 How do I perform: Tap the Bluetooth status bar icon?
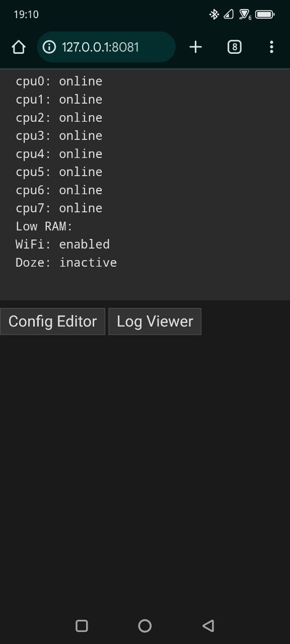point(214,15)
